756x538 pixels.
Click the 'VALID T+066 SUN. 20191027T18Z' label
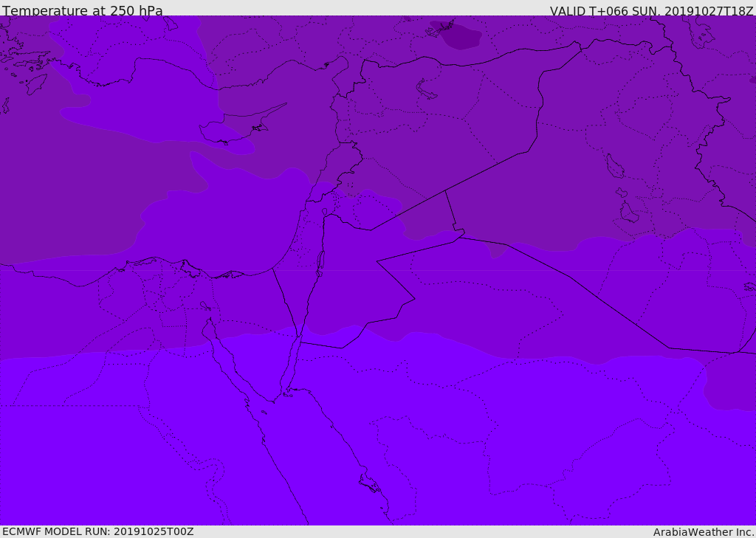(651, 11)
